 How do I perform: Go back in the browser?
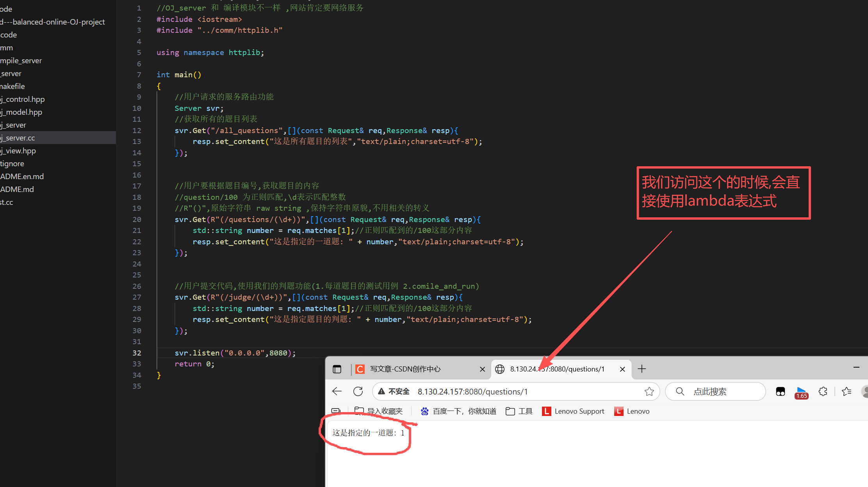pyautogui.click(x=337, y=391)
